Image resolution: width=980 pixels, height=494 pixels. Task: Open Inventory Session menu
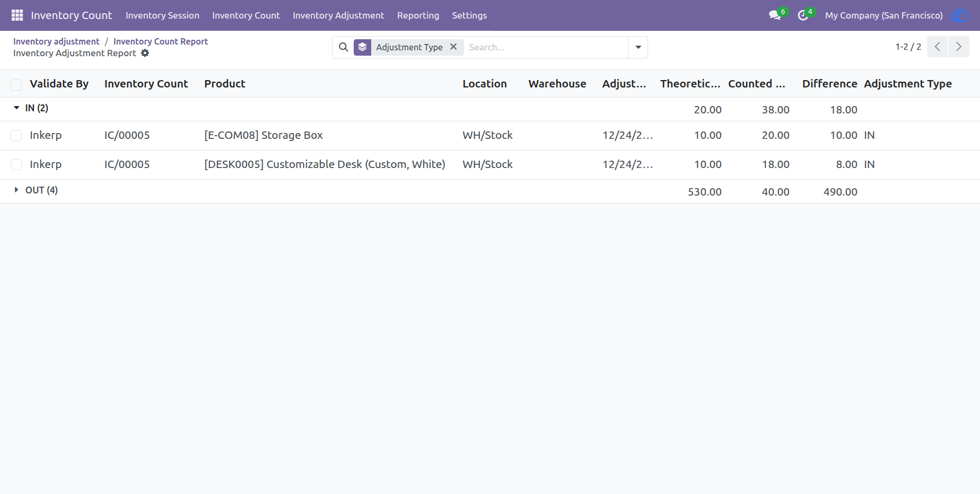coord(162,15)
